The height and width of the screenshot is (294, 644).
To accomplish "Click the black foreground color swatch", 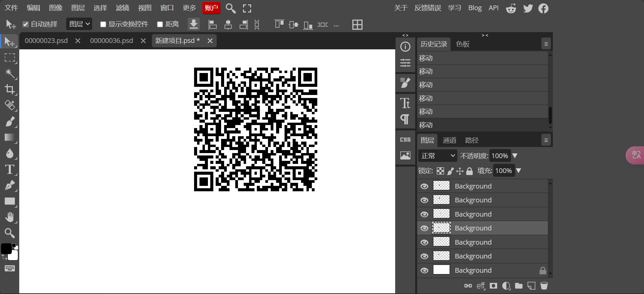I will (6, 248).
